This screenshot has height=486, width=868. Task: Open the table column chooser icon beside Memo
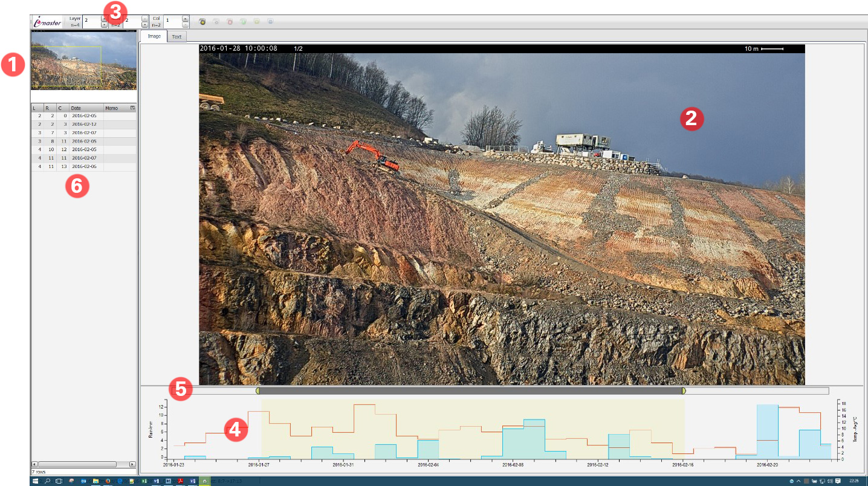pyautogui.click(x=132, y=108)
